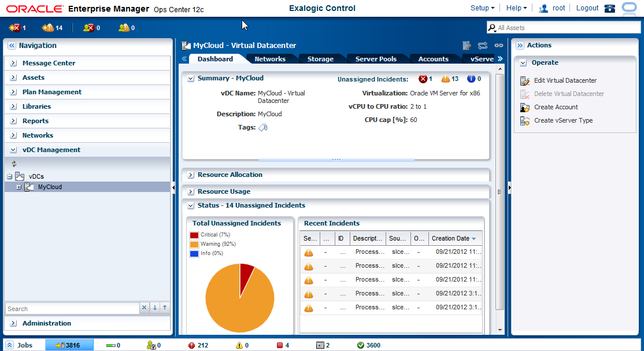Expand the Administration section
644x351 pixels.
pyautogui.click(x=13, y=323)
